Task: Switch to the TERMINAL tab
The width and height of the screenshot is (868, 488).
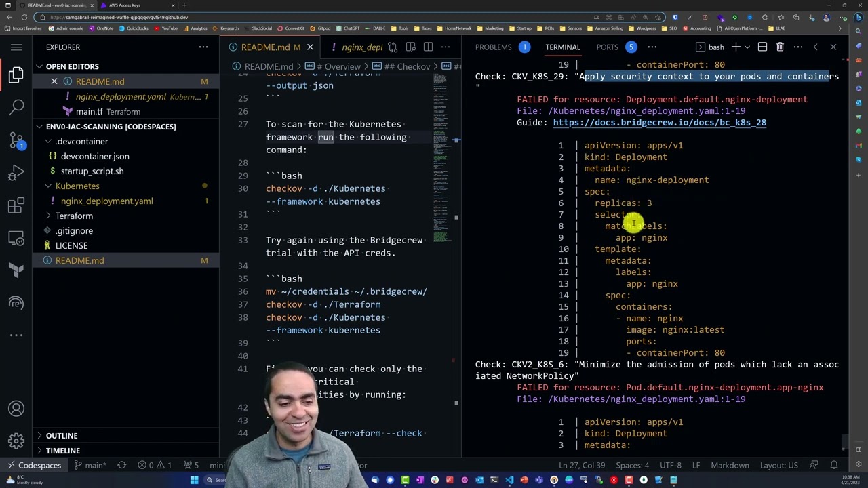Action: [563, 47]
